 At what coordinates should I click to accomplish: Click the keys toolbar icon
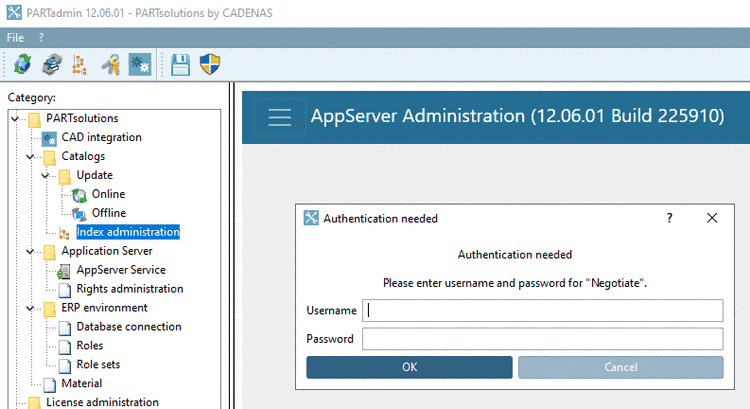click(111, 64)
